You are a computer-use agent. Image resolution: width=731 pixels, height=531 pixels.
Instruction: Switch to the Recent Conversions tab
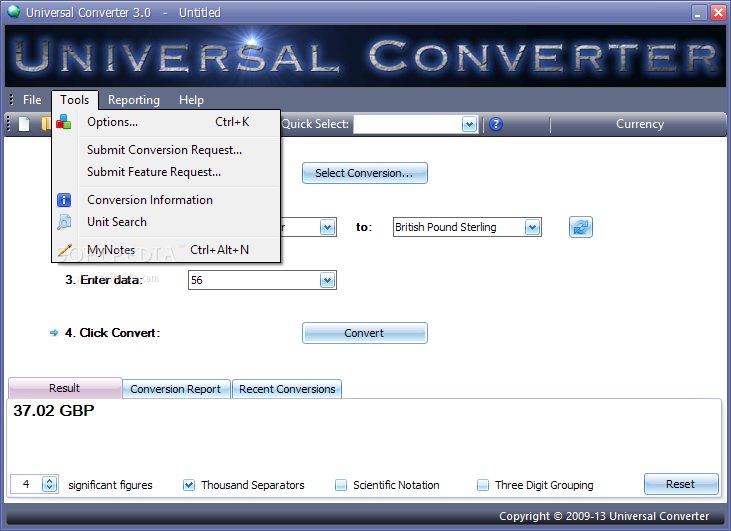coord(287,389)
